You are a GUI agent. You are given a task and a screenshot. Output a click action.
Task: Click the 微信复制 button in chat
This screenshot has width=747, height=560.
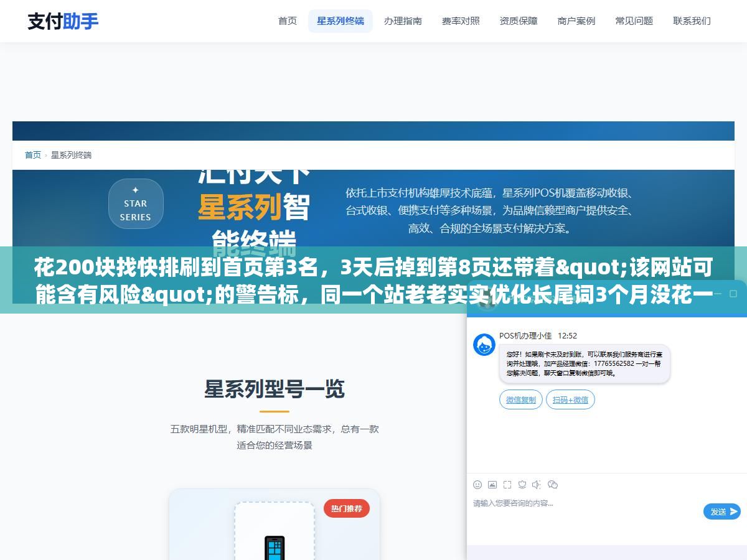(521, 399)
